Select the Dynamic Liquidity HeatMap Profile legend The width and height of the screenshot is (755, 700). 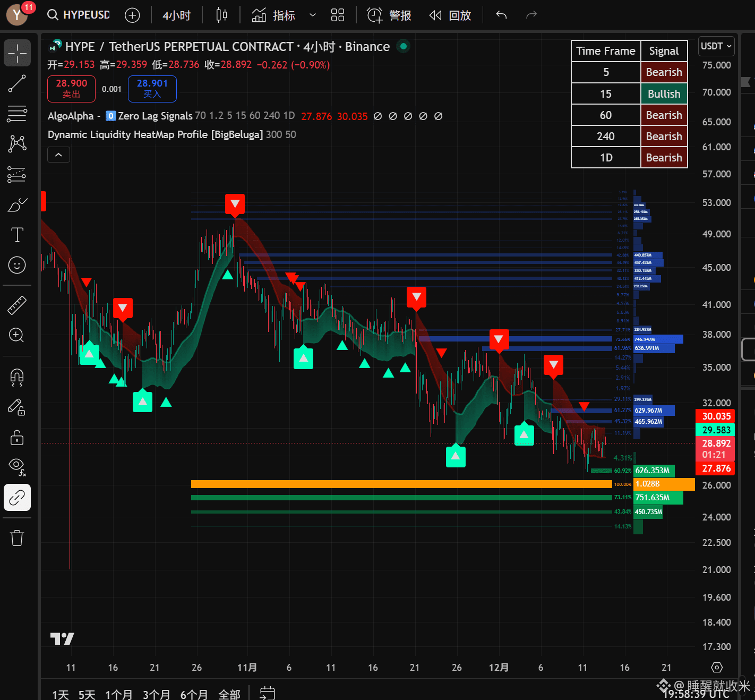155,134
